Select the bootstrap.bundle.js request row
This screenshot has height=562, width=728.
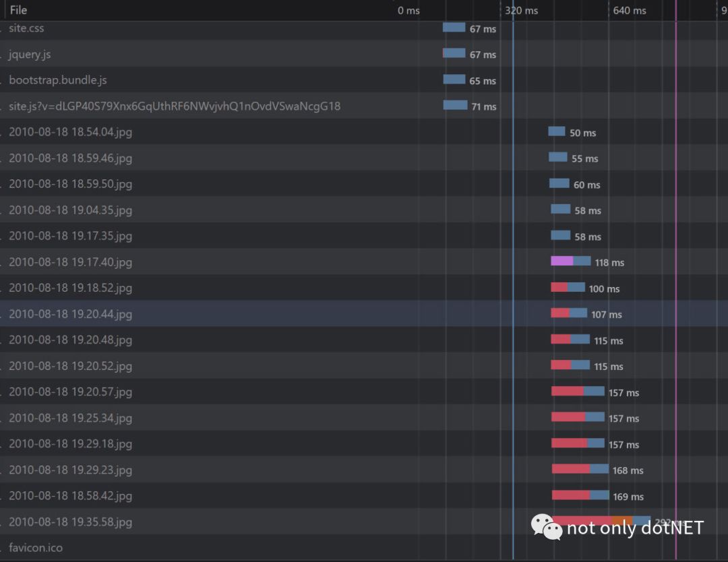coord(364,80)
